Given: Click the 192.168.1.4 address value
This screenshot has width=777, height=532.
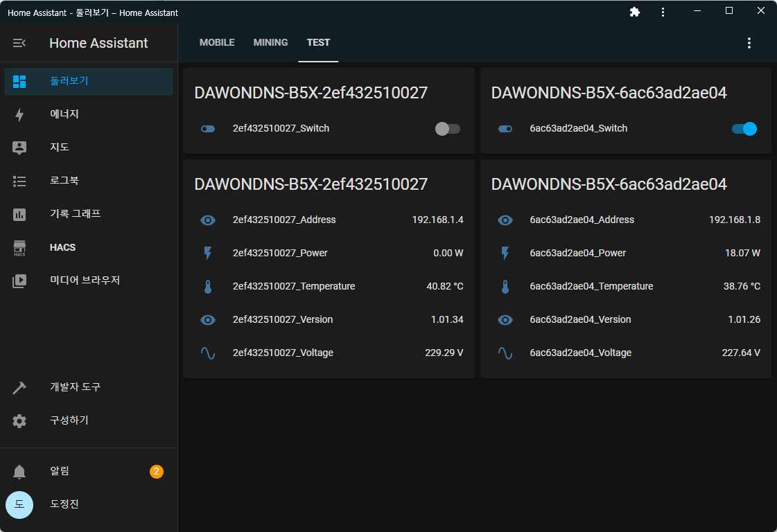Looking at the screenshot, I should tap(437, 220).
